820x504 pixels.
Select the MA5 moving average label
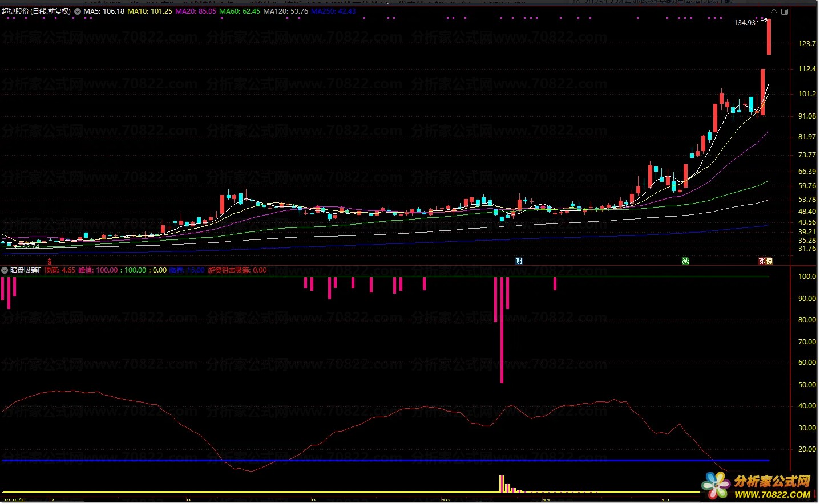104,11
